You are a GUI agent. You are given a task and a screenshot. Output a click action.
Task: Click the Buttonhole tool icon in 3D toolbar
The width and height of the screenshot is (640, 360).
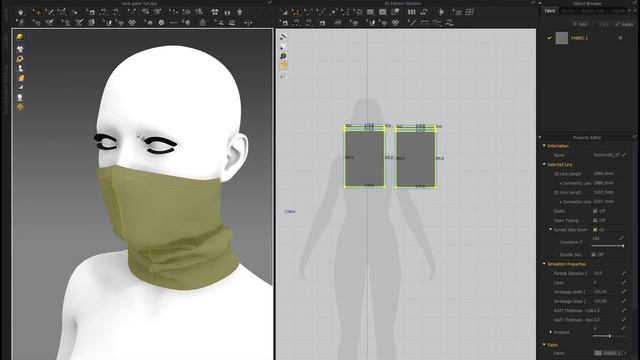click(x=173, y=23)
